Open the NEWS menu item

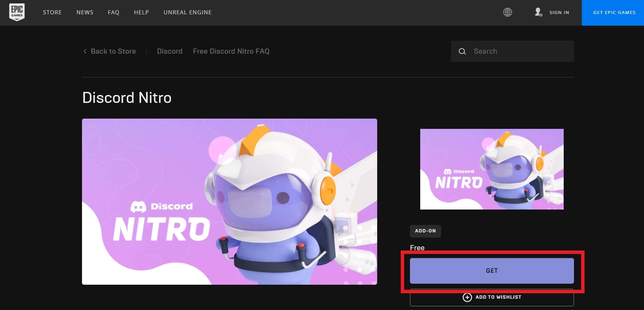point(85,12)
